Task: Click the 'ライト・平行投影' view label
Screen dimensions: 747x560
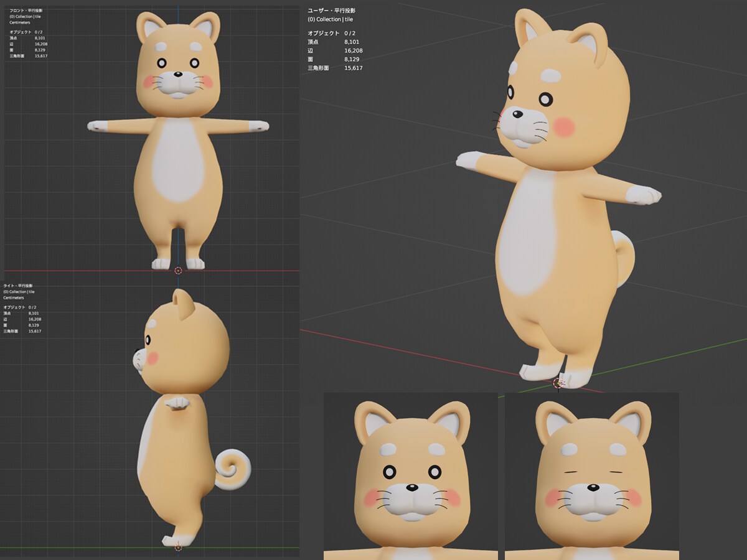Action: (x=19, y=286)
